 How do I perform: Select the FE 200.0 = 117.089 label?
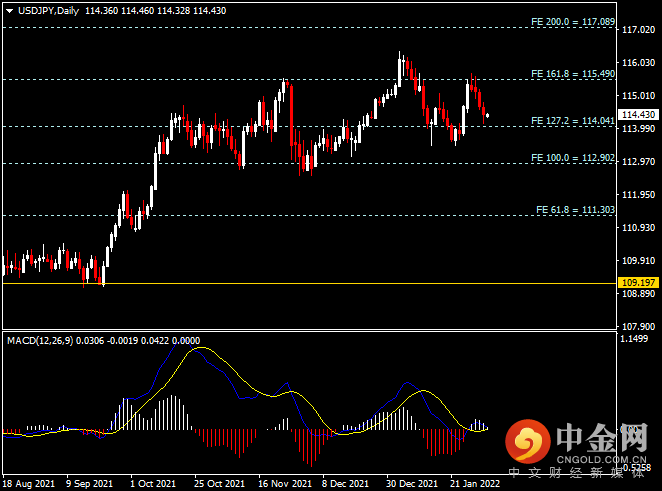point(573,22)
